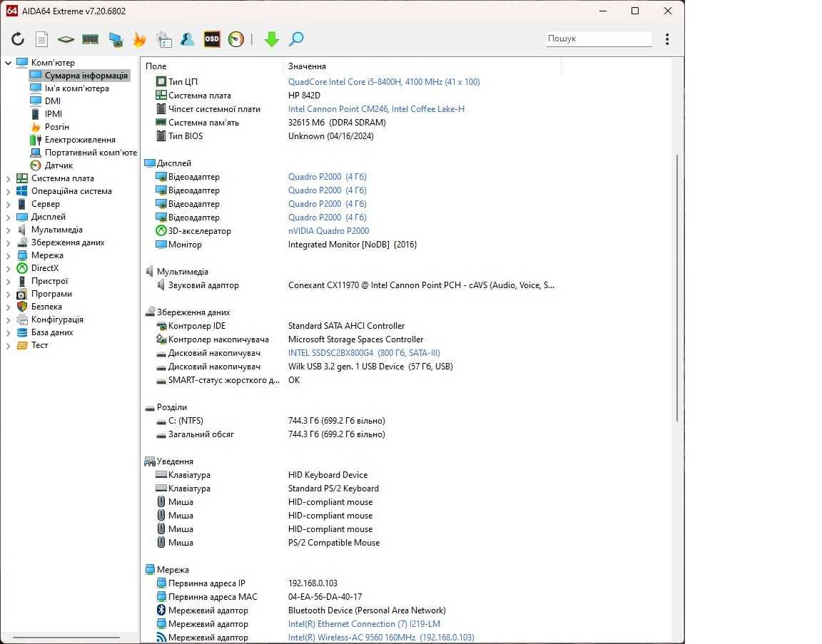
Task: Expand the Операційна система tree node
Action: (x=8, y=191)
